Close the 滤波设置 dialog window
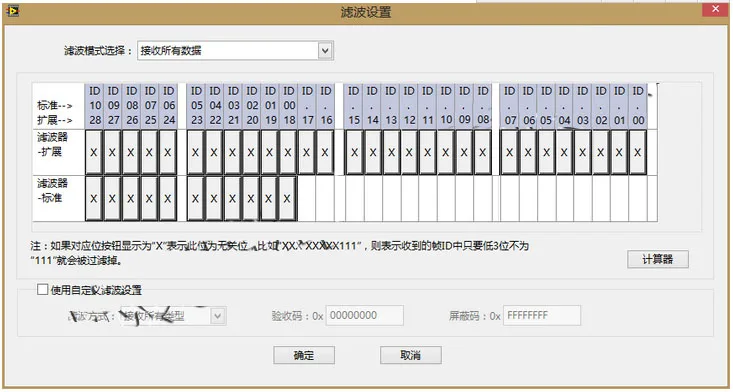The image size is (733, 392). click(x=715, y=9)
